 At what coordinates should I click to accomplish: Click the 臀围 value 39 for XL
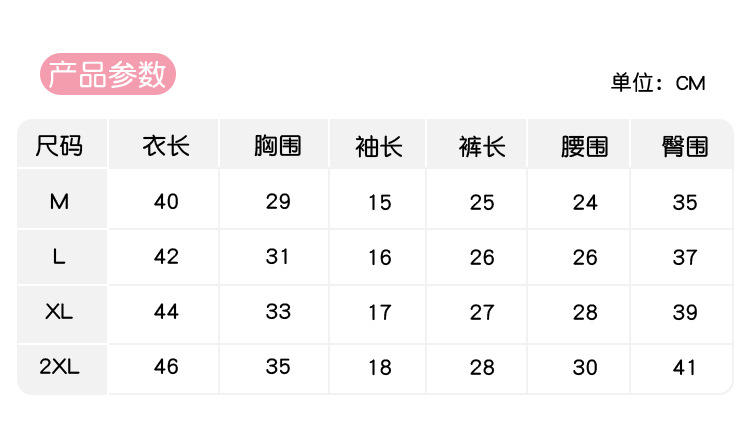pos(685,312)
